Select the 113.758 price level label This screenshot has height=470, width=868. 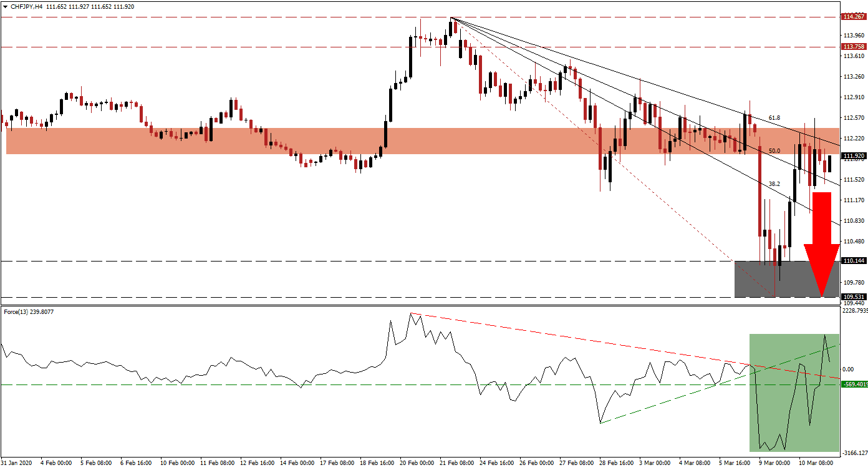coord(854,47)
